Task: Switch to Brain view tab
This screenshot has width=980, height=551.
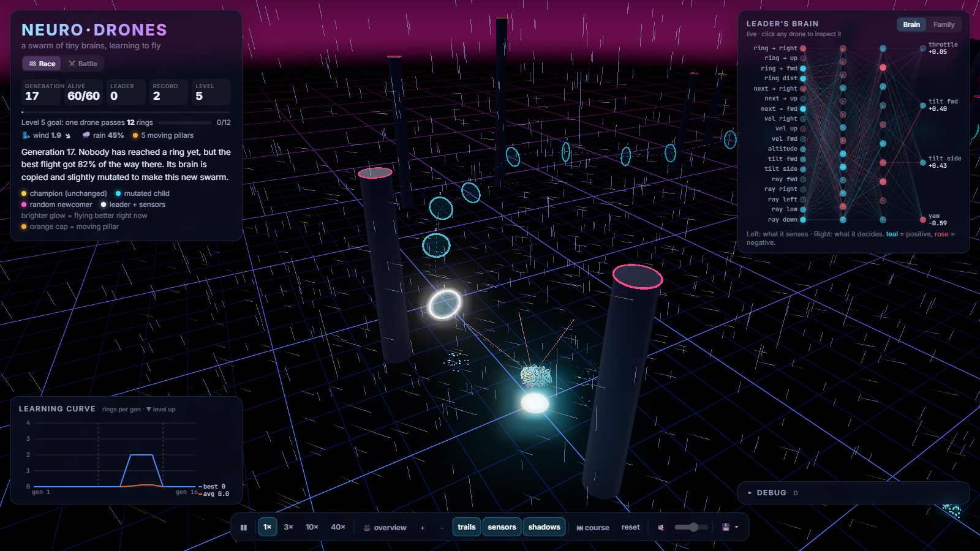Action: 911,24
